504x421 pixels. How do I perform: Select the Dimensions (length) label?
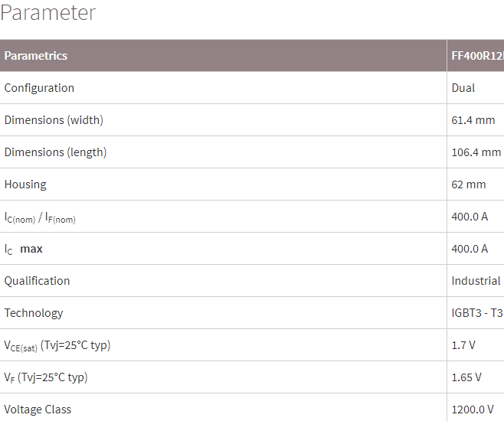[55, 152]
